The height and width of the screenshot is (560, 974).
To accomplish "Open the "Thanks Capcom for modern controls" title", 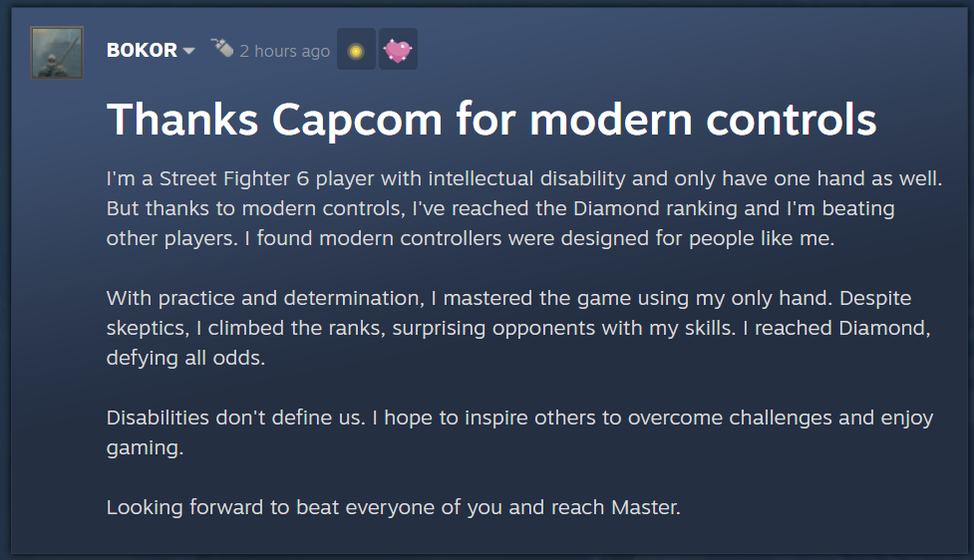I will tap(491, 120).
